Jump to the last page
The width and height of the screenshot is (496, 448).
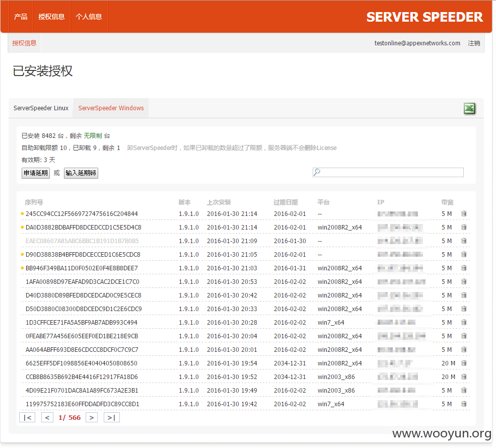pyautogui.click(x=111, y=418)
